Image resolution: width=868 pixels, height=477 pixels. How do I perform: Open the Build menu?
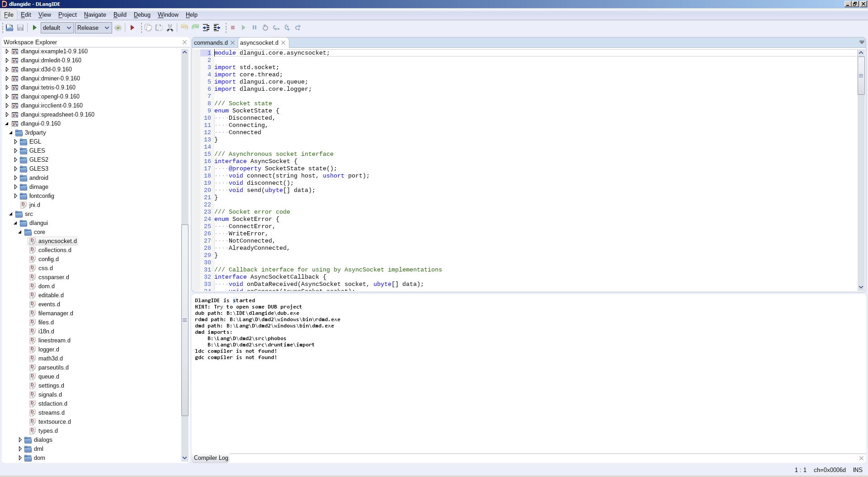click(x=120, y=14)
